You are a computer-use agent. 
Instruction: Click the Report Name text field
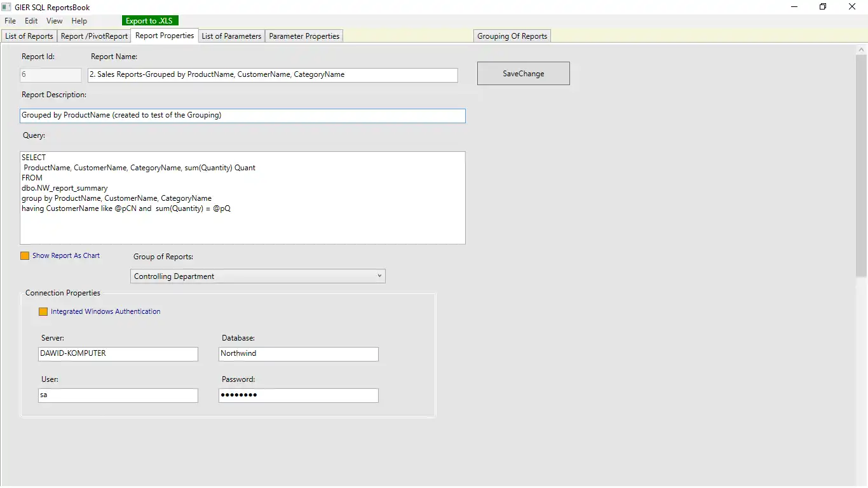coord(273,75)
